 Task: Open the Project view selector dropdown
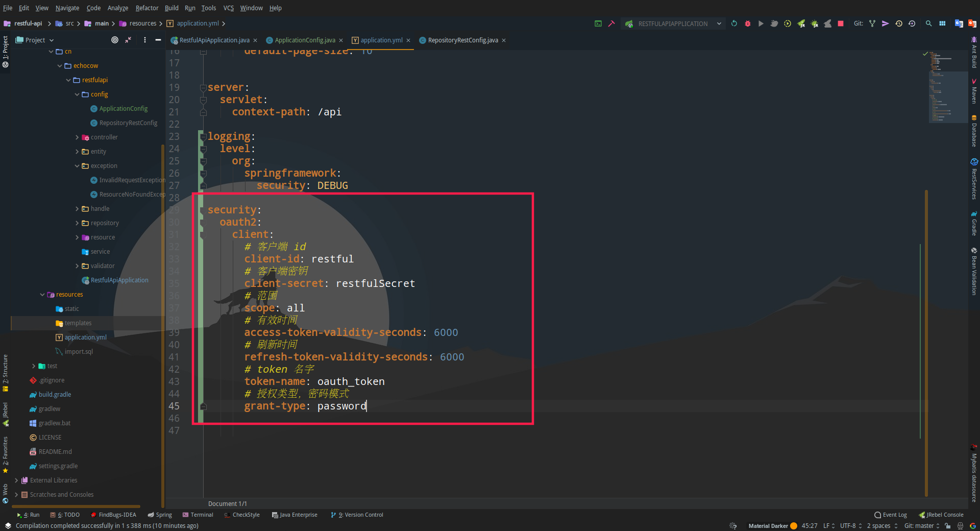point(35,40)
